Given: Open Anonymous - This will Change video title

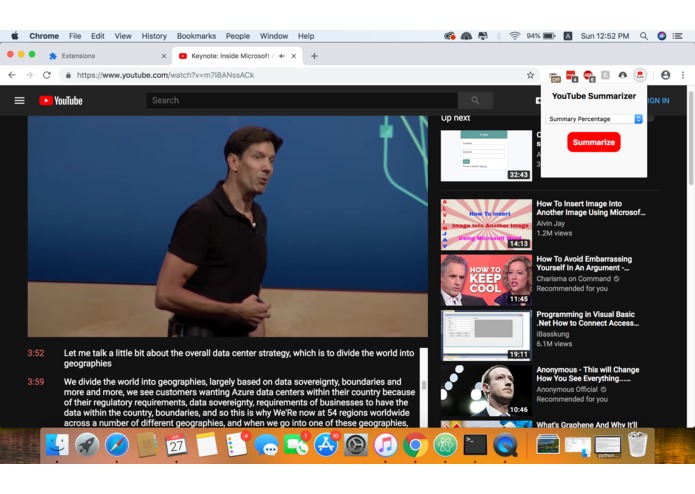Looking at the screenshot, I should (x=587, y=374).
